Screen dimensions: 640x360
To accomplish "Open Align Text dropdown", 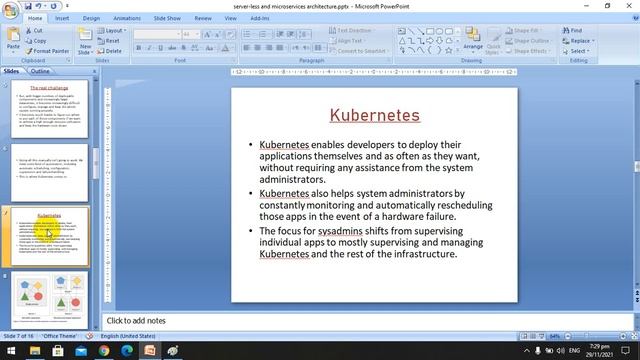I will click(x=348, y=41).
